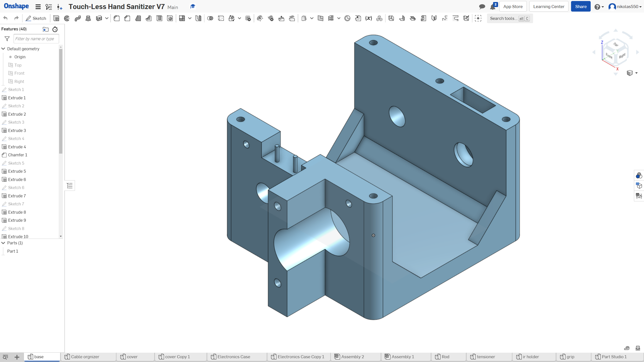This screenshot has width=644, height=362.
Task: Open the nikolas550 account dropdown
Action: point(625,6)
